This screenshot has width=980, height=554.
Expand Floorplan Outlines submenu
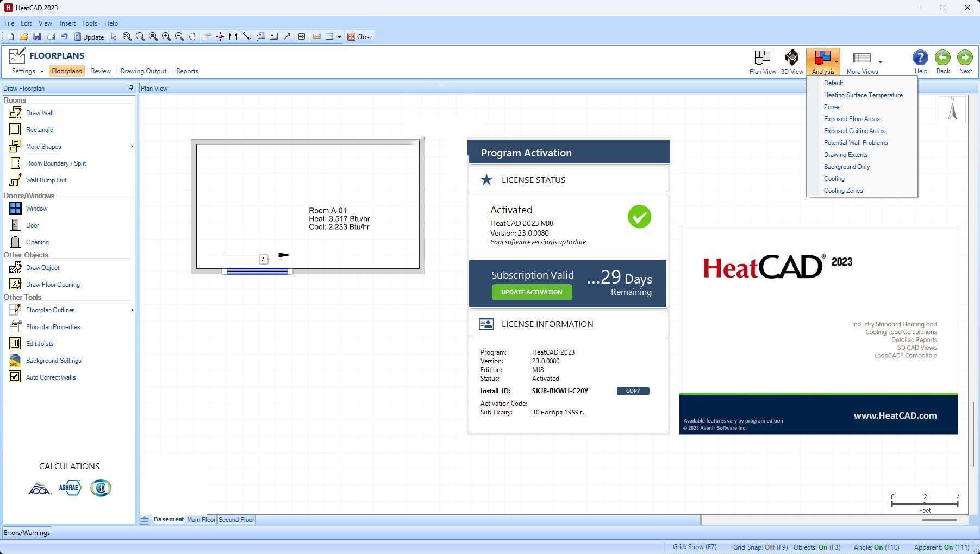point(131,310)
